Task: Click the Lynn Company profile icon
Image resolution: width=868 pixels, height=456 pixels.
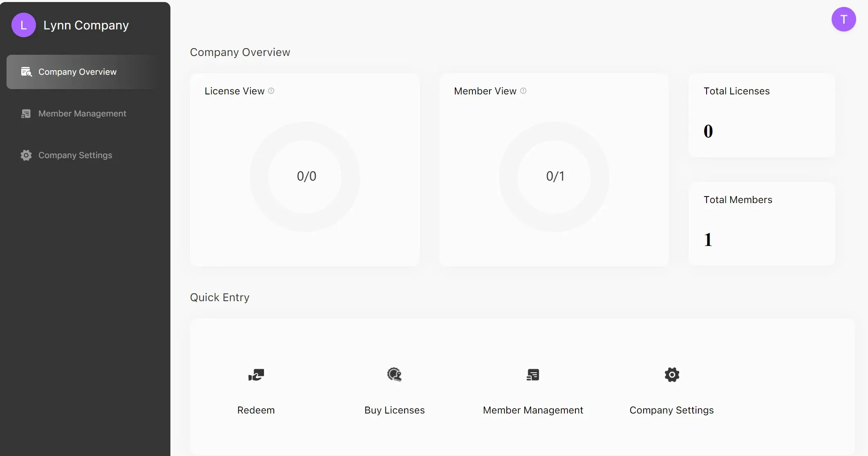Action: [x=24, y=25]
